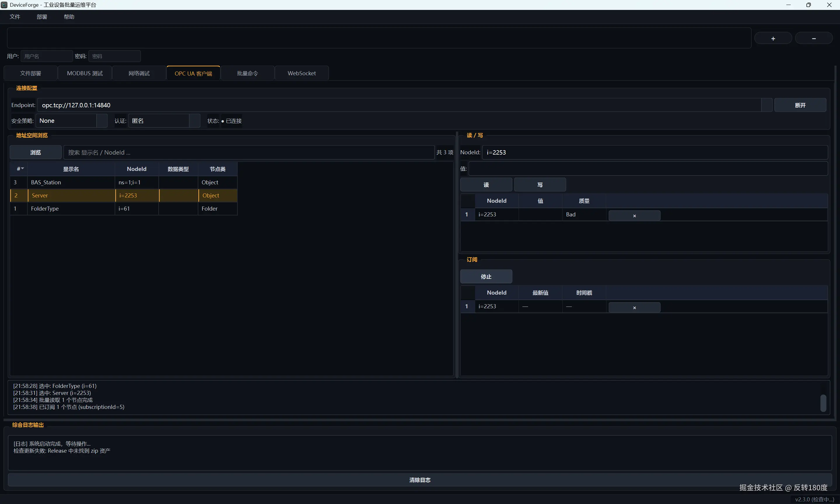Click the DeviceForge app icon in title bar
840x504 pixels.
click(x=4, y=5)
